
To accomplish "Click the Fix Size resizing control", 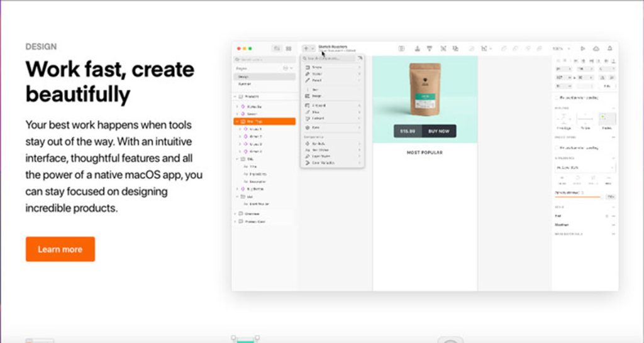I will [x=586, y=119].
